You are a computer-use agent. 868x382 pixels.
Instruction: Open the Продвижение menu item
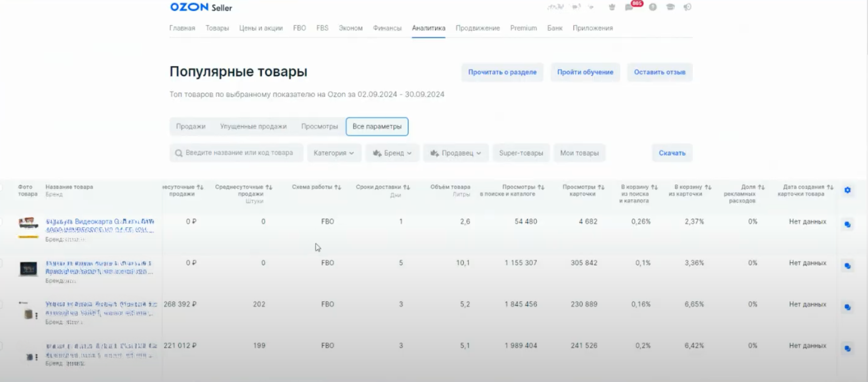pyautogui.click(x=478, y=28)
